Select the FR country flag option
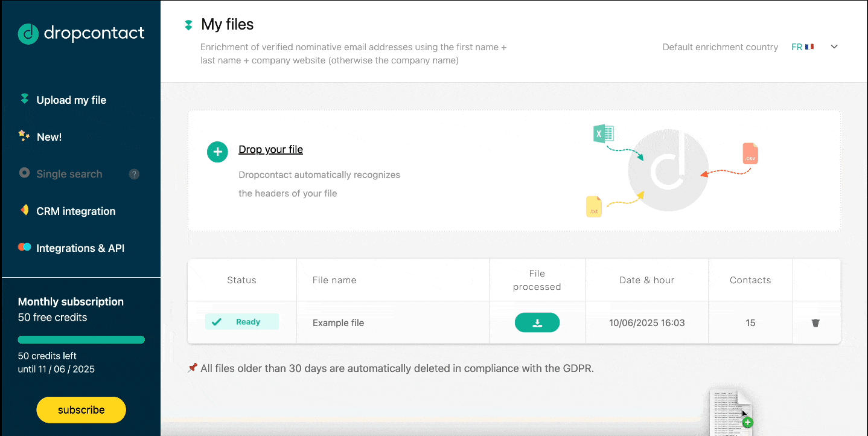Viewport: 868px width, 436px height. (802, 47)
